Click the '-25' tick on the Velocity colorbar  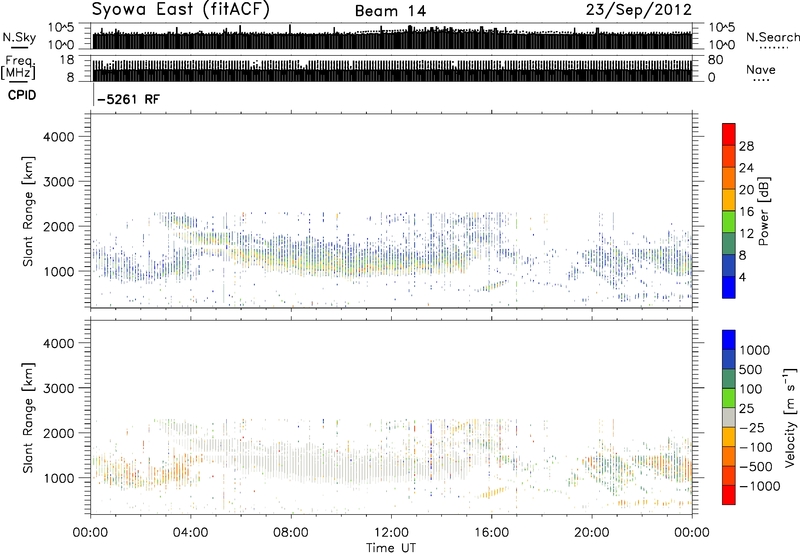[x=752, y=428]
